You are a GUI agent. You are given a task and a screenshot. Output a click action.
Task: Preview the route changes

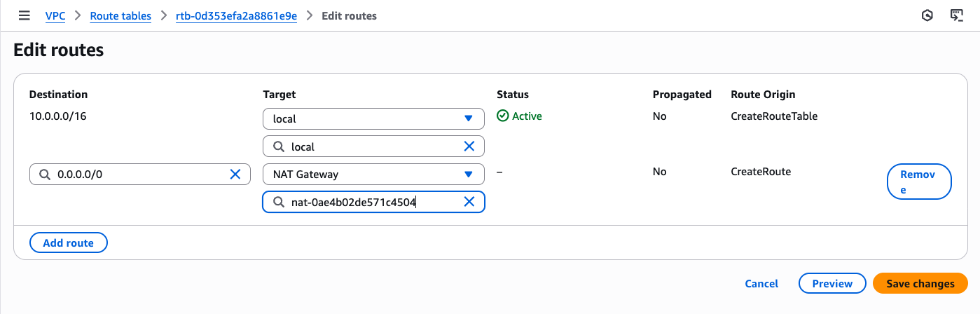tap(832, 283)
